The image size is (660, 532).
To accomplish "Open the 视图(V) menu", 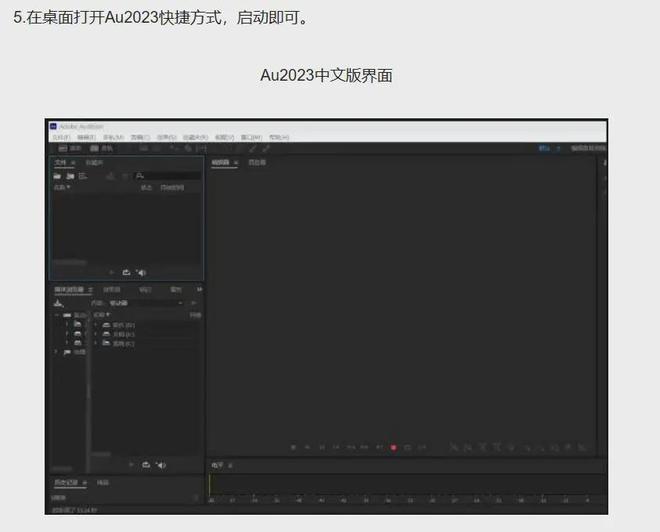I will click(224, 138).
